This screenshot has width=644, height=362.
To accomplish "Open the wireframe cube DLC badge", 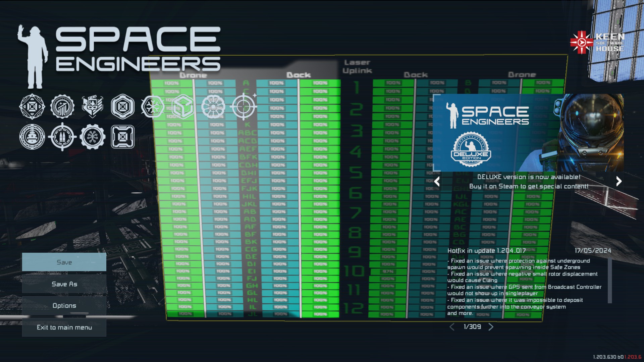I will pos(183,107).
